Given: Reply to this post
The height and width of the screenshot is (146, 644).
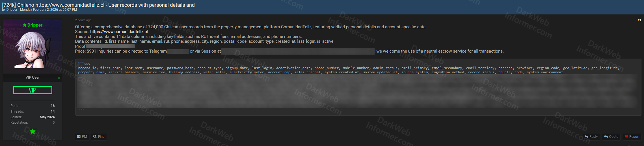Looking at the screenshot, I should [x=591, y=137].
